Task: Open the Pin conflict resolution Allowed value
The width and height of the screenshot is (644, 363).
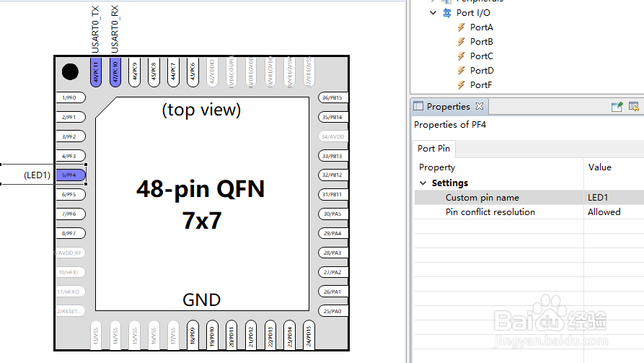Action: [x=614, y=212]
